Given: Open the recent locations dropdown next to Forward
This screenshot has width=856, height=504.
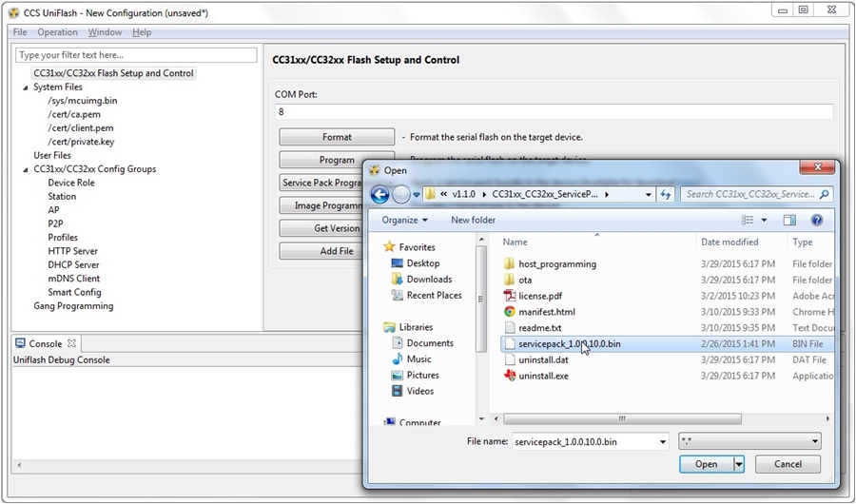Looking at the screenshot, I should pos(417,194).
